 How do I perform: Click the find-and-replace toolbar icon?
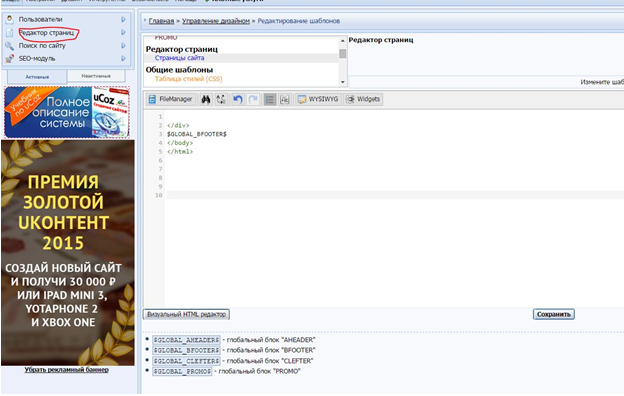click(x=221, y=99)
